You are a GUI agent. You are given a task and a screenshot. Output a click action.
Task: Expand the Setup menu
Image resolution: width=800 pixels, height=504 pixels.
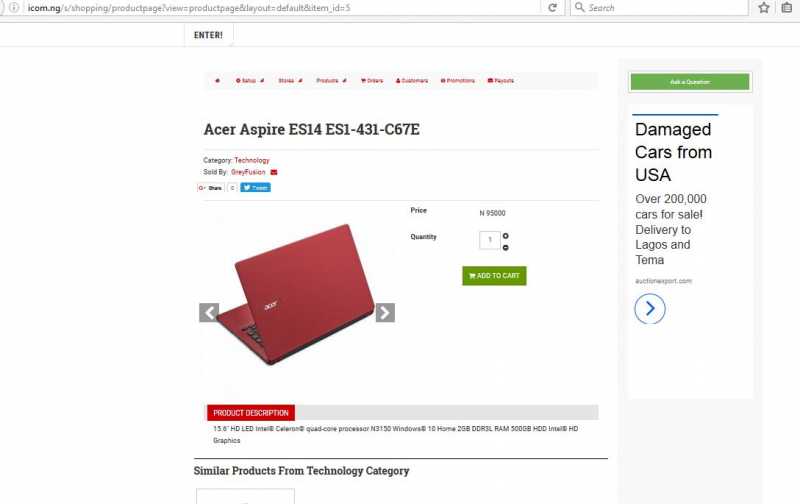pyautogui.click(x=250, y=81)
